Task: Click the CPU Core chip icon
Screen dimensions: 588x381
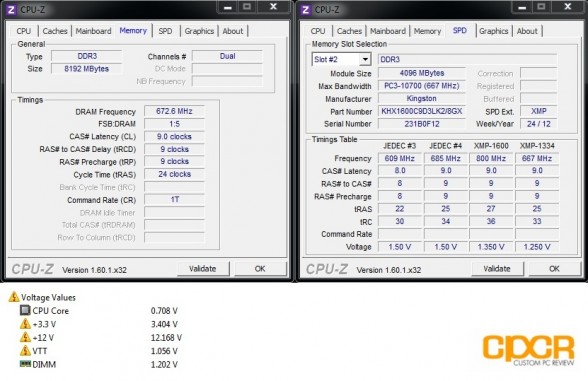Action: click(25, 310)
